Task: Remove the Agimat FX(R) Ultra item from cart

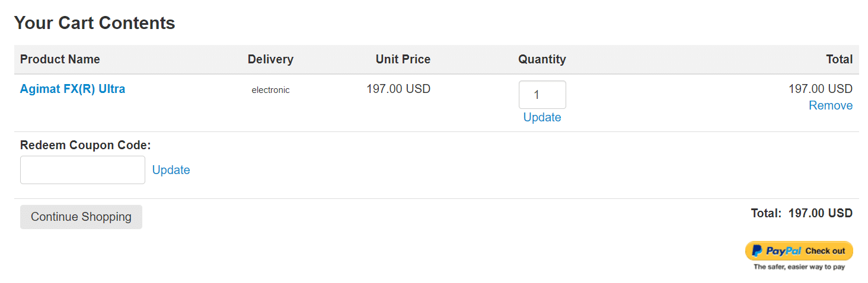Action: coord(831,105)
